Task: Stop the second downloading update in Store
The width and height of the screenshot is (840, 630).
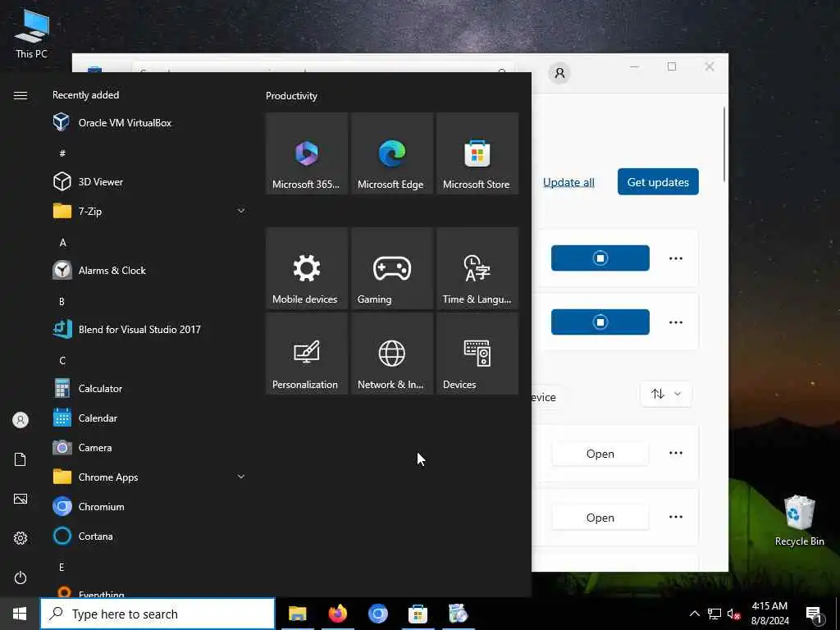Action: coord(600,322)
